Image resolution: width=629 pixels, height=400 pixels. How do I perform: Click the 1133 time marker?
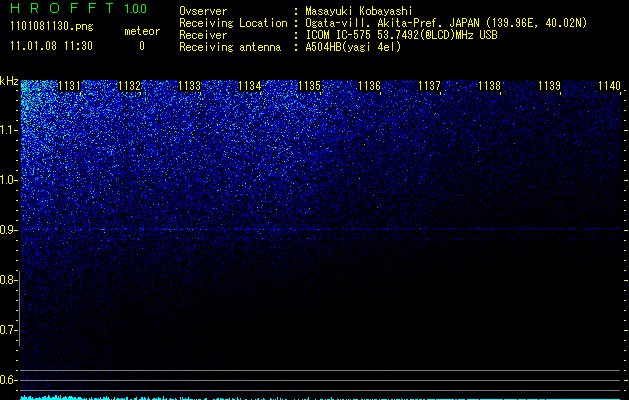[189, 86]
